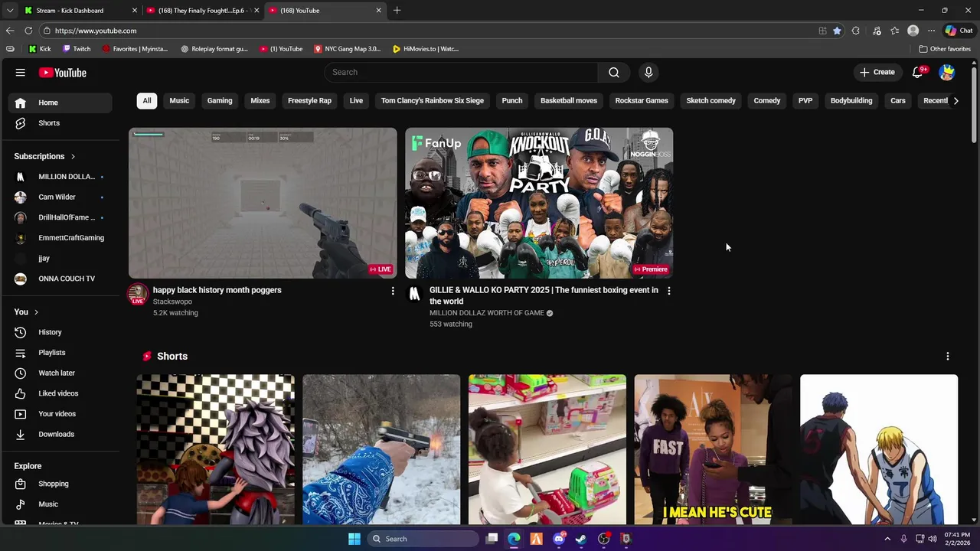The width and height of the screenshot is (980, 551).
Task: Select the Gaming filter chip
Action: point(220,100)
